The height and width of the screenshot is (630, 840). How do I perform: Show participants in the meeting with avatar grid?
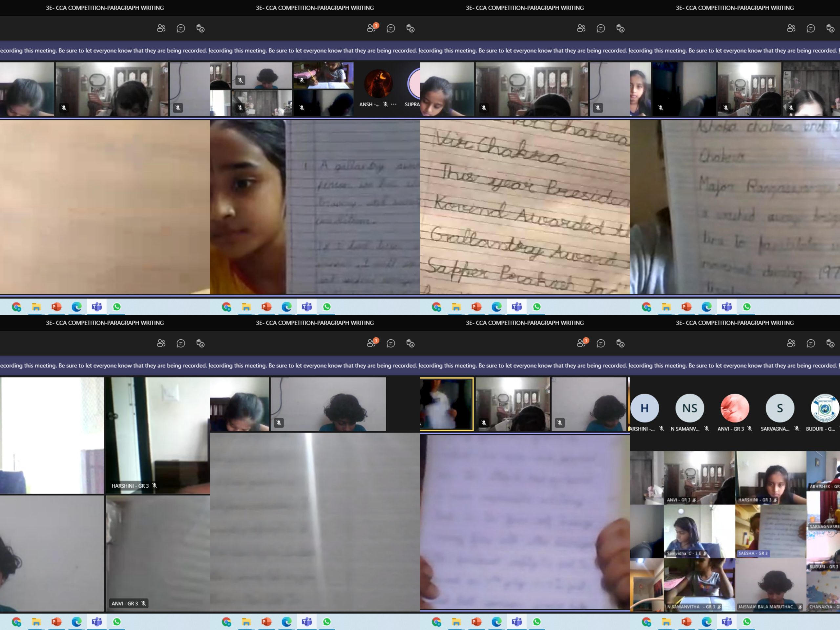tap(791, 343)
